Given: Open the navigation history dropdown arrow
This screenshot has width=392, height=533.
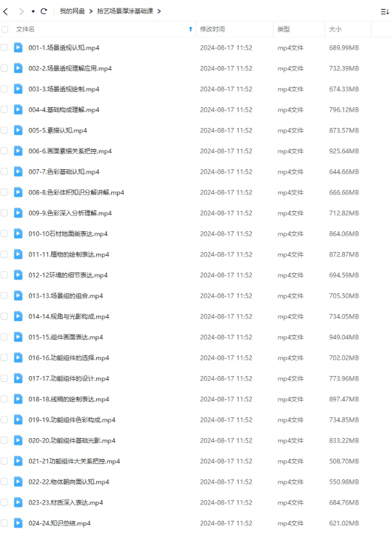Looking at the screenshot, I should tap(33, 12).
